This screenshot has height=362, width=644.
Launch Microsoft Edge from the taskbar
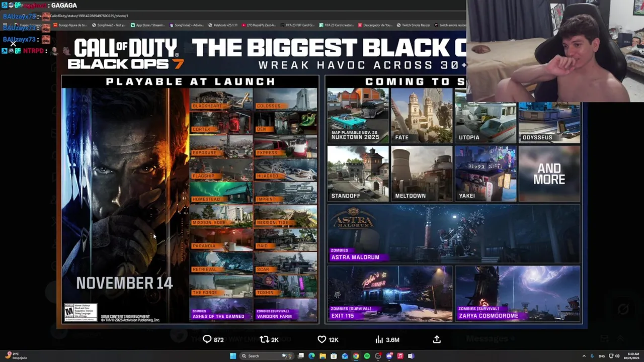click(311, 356)
